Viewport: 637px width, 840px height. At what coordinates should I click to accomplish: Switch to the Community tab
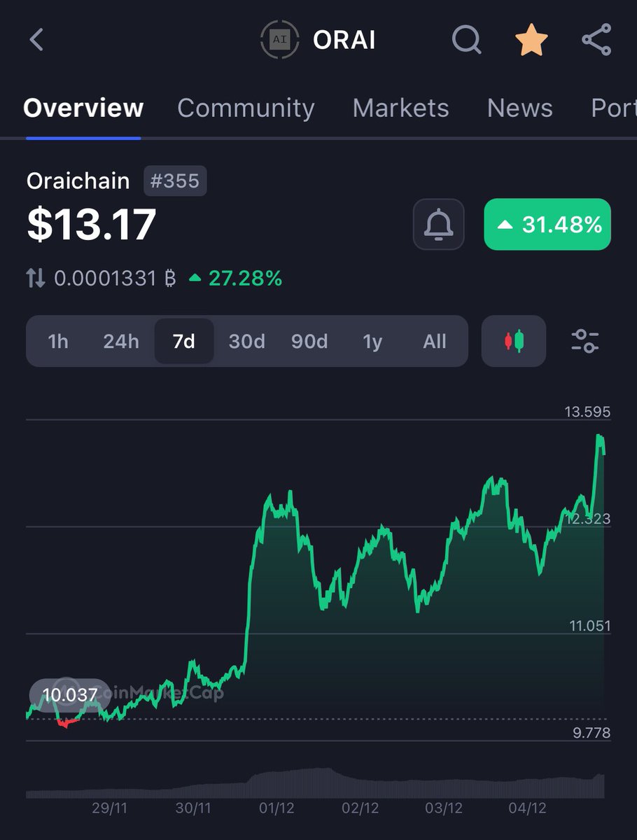pos(246,108)
